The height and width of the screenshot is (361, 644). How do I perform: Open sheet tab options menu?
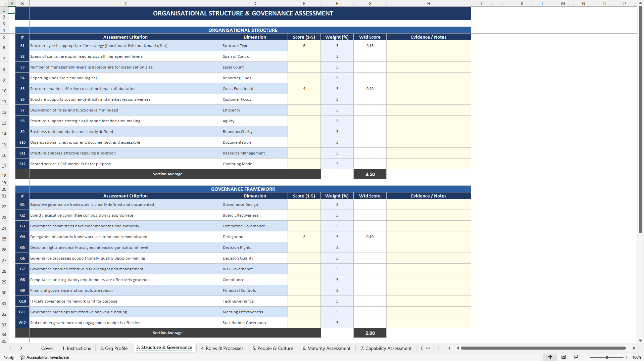tap(450, 348)
